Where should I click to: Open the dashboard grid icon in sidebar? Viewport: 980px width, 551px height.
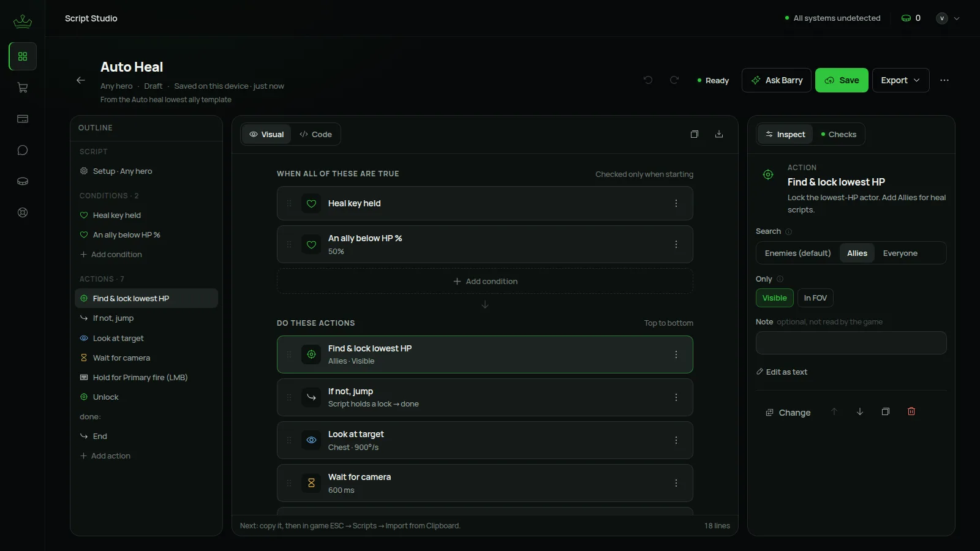tap(23, 56)
